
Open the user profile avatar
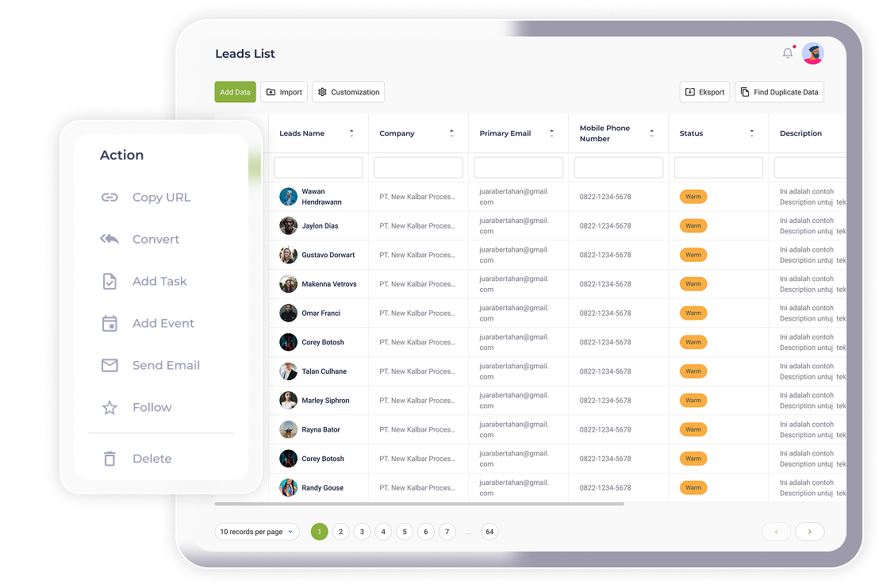(812, 53)
